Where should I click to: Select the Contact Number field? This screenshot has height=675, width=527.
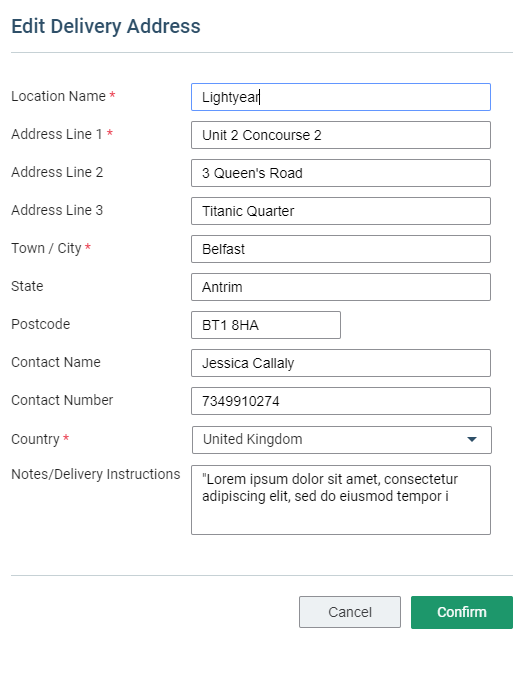click(341, 401)
